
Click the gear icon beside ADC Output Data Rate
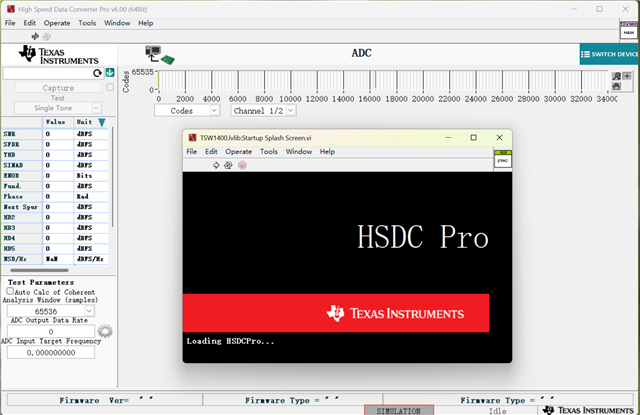tap(105, 331)
